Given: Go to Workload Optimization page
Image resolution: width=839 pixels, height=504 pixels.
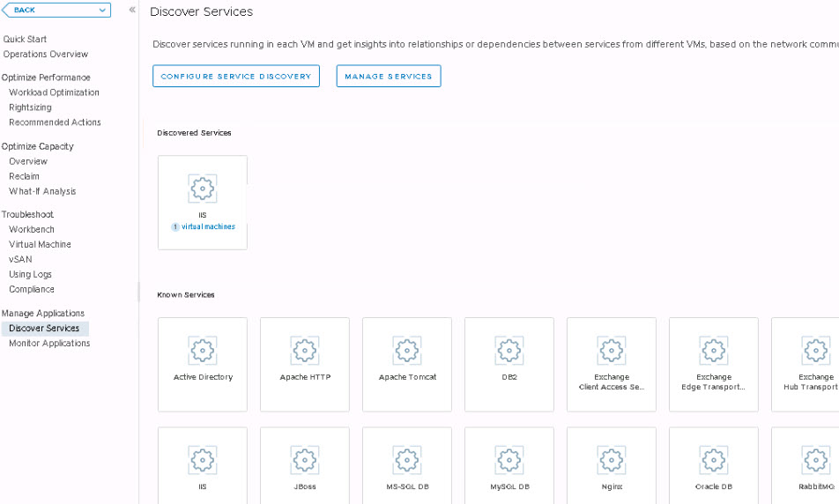Looking at the screenshot, I should coord(54,93).
